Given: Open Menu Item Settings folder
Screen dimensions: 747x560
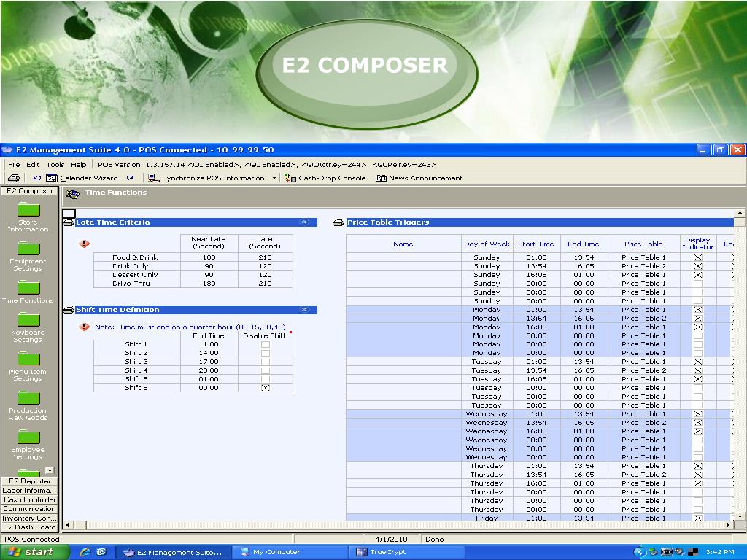Looking at the screenshot, I should click(28, 367).
